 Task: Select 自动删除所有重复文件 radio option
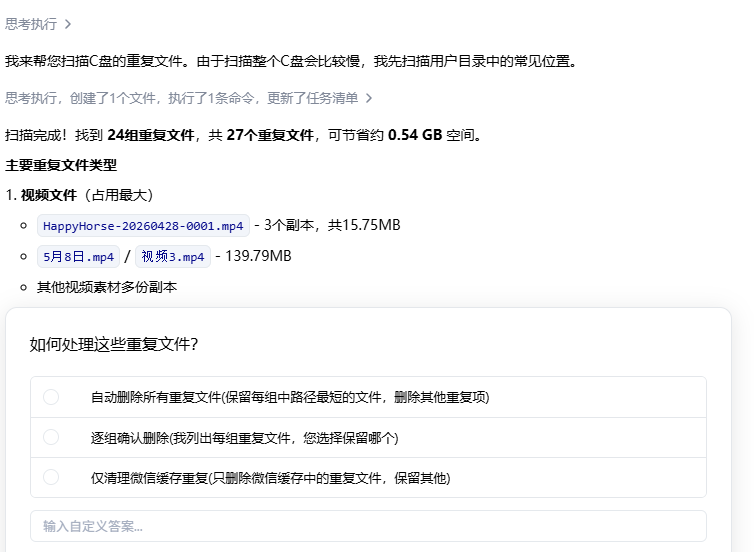(51, 397)
